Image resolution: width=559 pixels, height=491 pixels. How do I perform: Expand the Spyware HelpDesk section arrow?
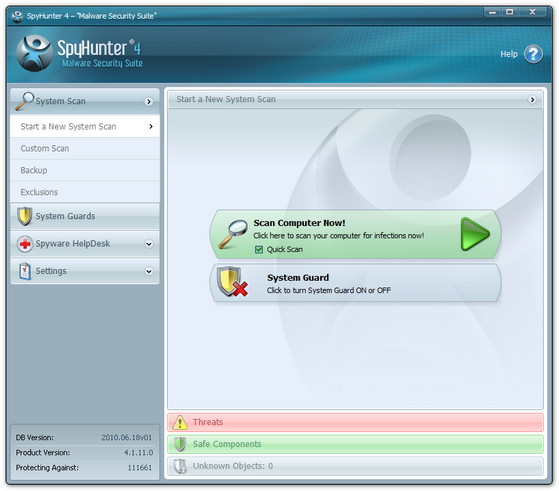[149, 244]
